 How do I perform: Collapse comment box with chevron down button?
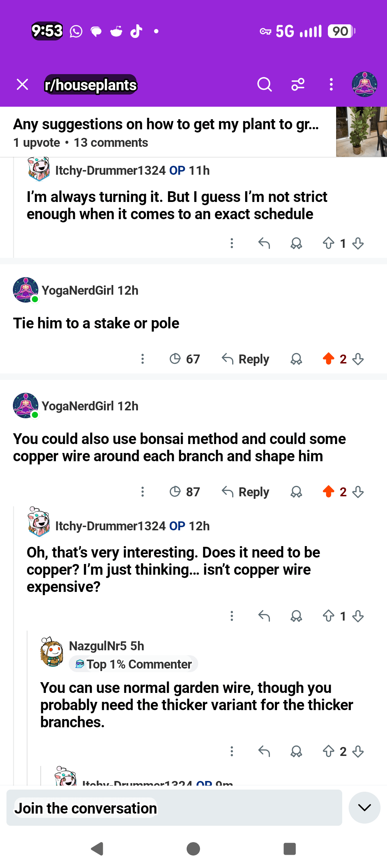[x=364, y=807]
